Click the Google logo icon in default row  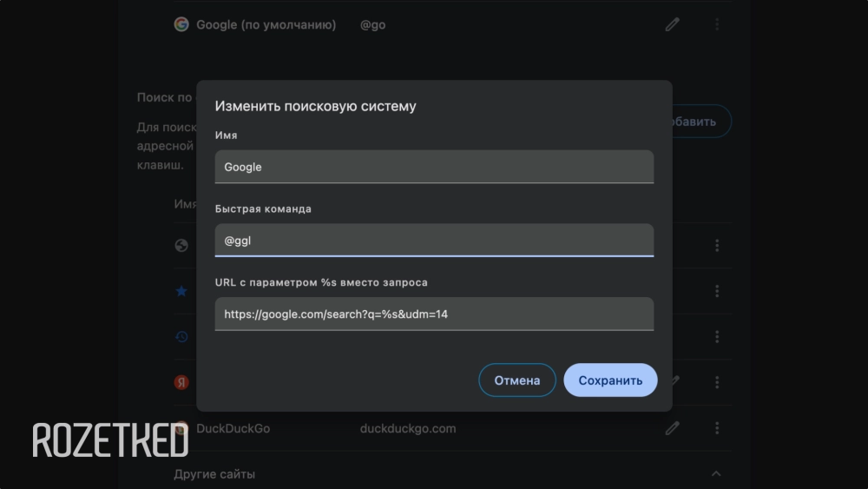pos(181,24)
